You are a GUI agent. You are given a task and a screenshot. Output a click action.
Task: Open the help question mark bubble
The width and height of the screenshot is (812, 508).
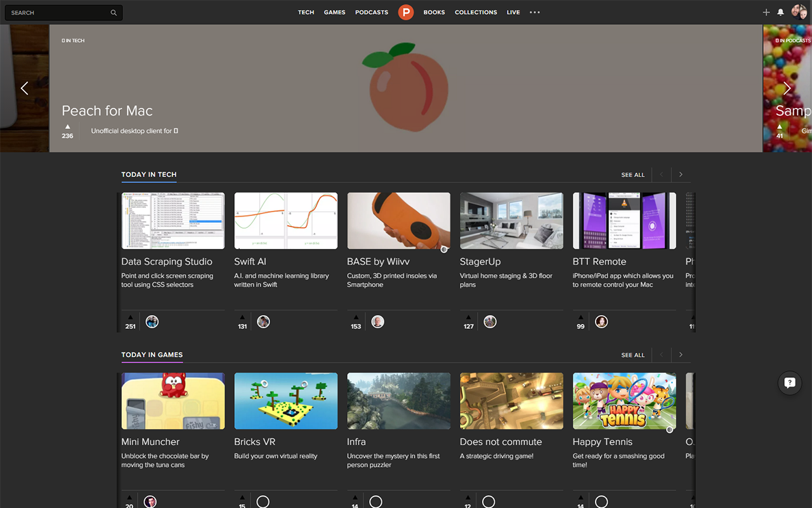coord(790,383)
